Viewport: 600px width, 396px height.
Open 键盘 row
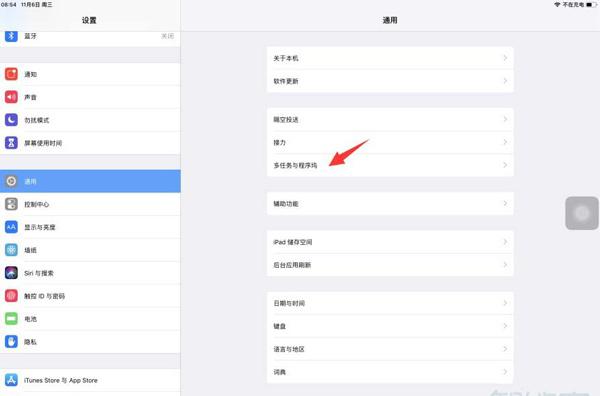(390, 326)
